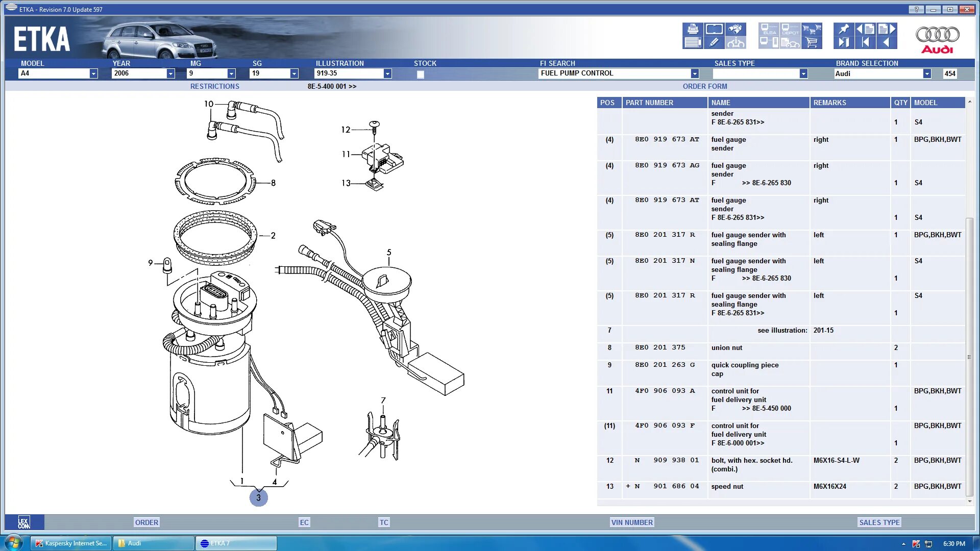Click the pushpin icon
980x551 pixels.
pos(844,29)
